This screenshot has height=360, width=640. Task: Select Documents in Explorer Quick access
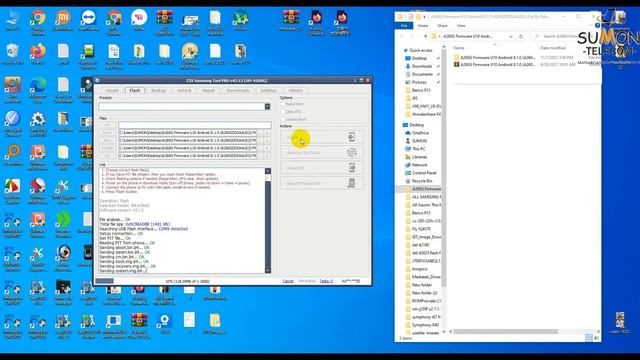tap(422, 74)
